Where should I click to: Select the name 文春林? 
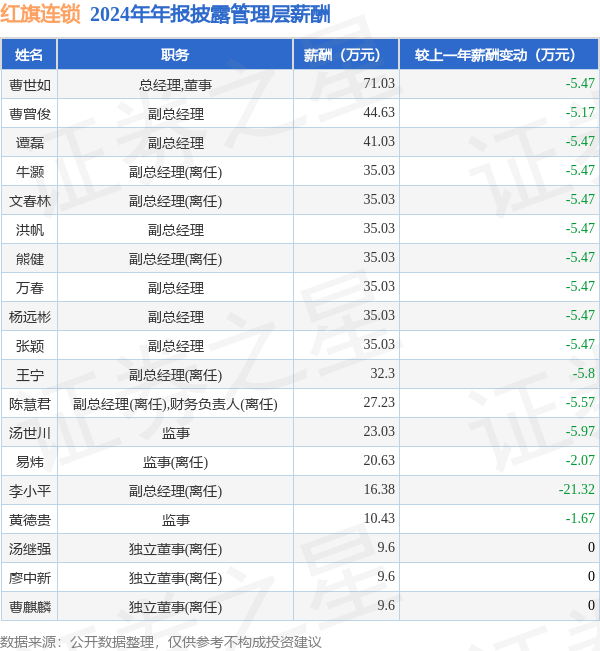(x=30, y=201)
